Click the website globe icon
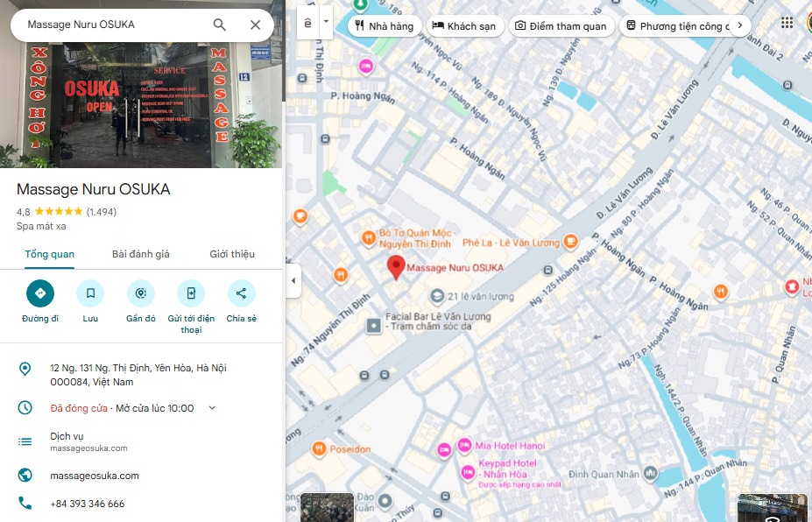This screenshot has height=522, width=812. (x=25, y=476)
